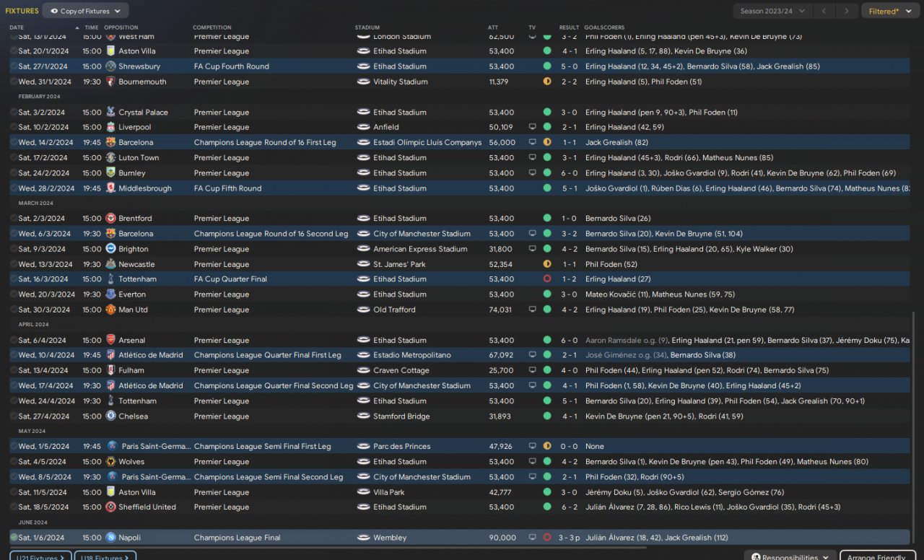The width and height of the screenshot is (924, 560).
Task: Open the U21 Fixtures link
Action: point(40,556)
